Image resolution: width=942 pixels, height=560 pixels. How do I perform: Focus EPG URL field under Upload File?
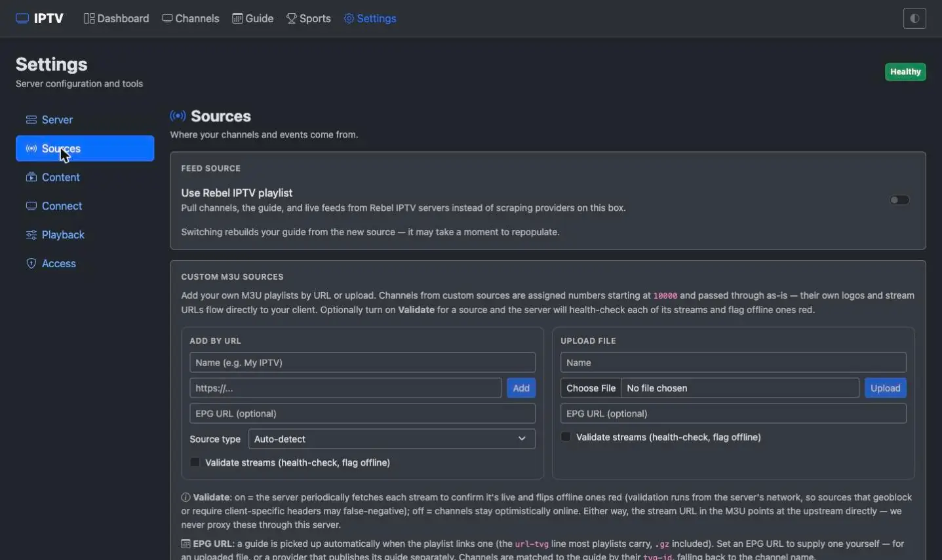tap(734, 413)
